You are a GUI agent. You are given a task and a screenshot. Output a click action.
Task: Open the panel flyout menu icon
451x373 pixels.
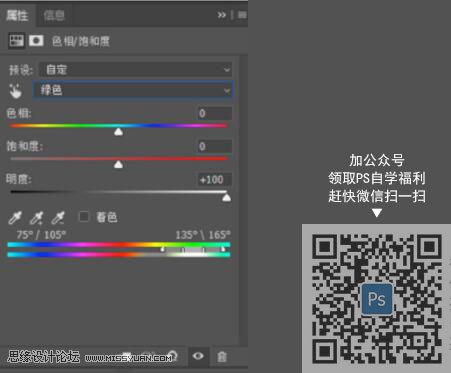click(x=242, y=15)
